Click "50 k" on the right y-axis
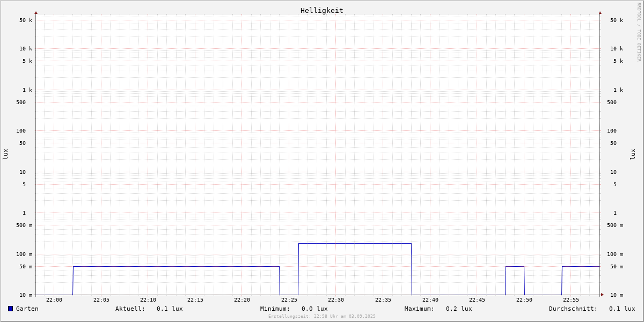This screenshot has width=644, height=322. [x=617, y=20]
